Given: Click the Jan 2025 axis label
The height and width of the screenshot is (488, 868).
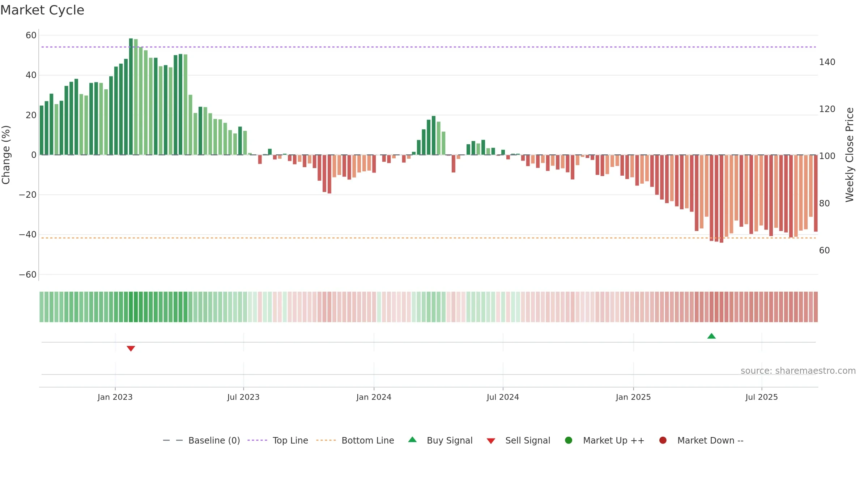Looking at the screenshot, I should click(633, 397).
